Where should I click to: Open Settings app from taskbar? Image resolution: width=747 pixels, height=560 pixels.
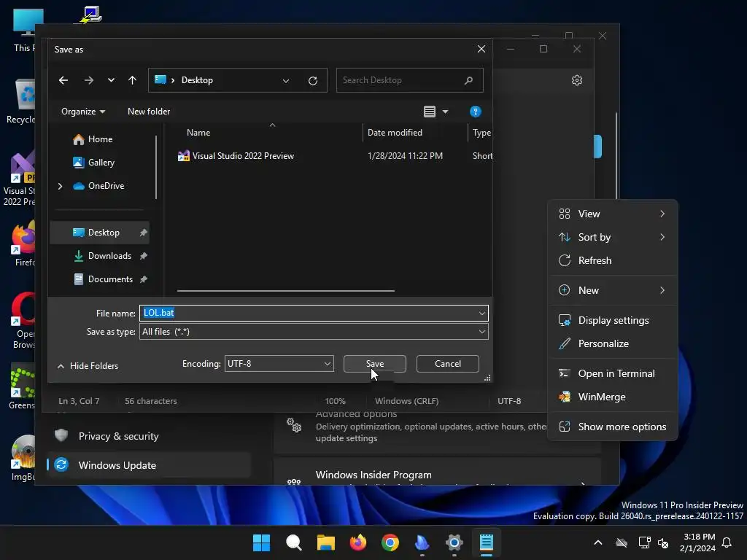454,542
